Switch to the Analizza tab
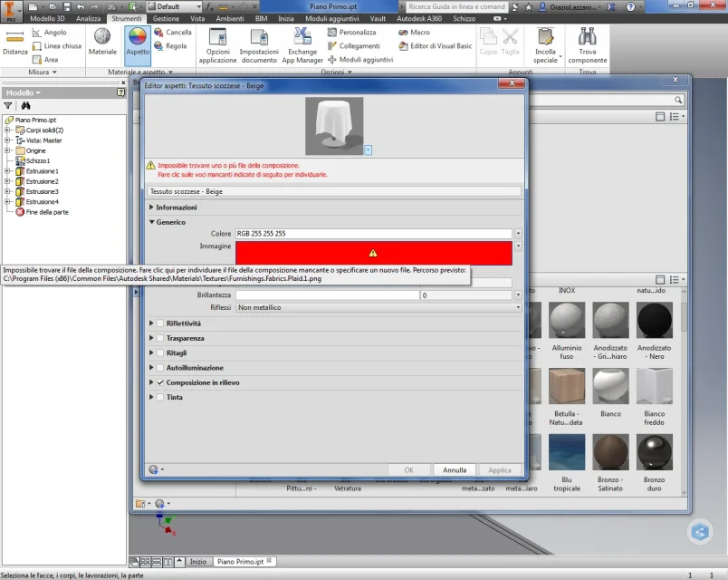The image size is (728, 580). [x=88, y=19]
